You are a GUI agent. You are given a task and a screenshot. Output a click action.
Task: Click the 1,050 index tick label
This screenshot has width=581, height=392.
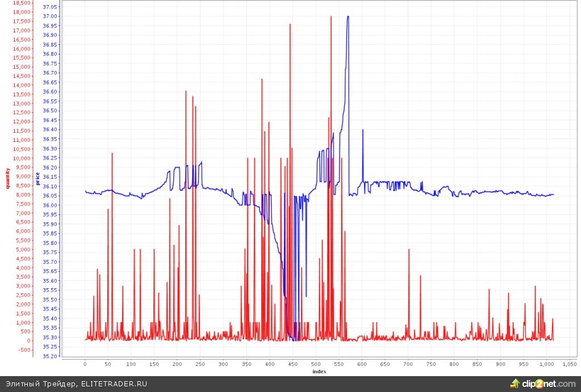(570, 364)
